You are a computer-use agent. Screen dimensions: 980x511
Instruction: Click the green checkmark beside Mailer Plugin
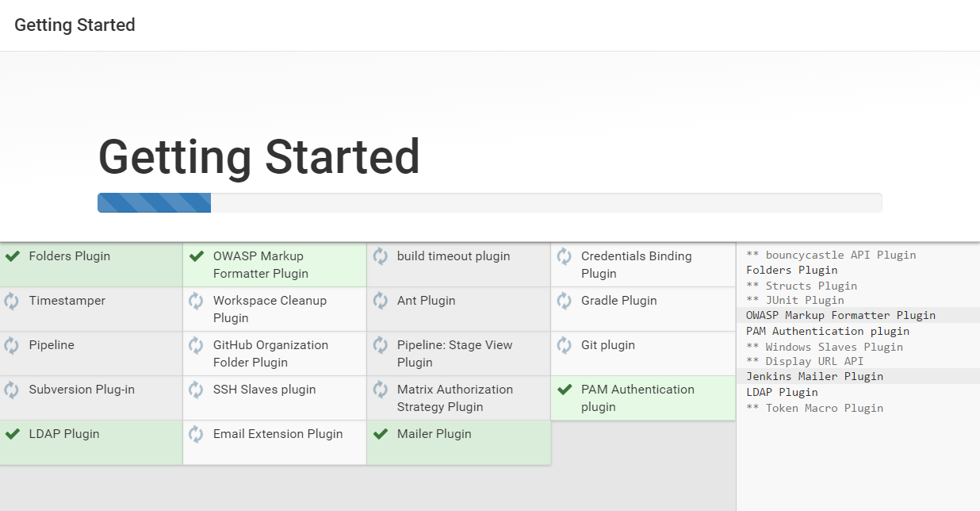click(380, 434)
